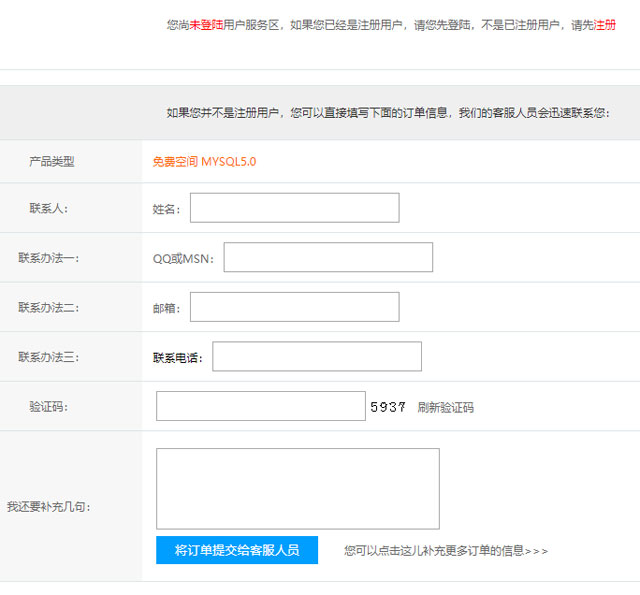
Task: Select the 联系电话 phone input field
Action: coord(317,356)
